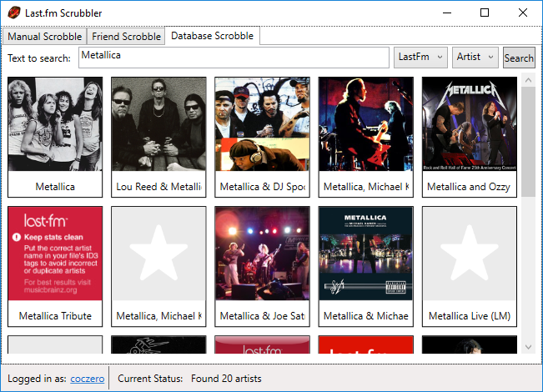Screen dimensions: 543x392
Task: Pick the Metallica & DJ Spooky artist image
Action: (x=262, y=124)
